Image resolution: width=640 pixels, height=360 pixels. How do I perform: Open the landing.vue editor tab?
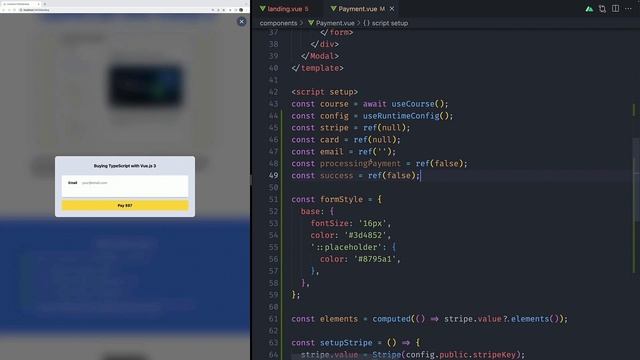pyautogui.click(x=284, y=9)
